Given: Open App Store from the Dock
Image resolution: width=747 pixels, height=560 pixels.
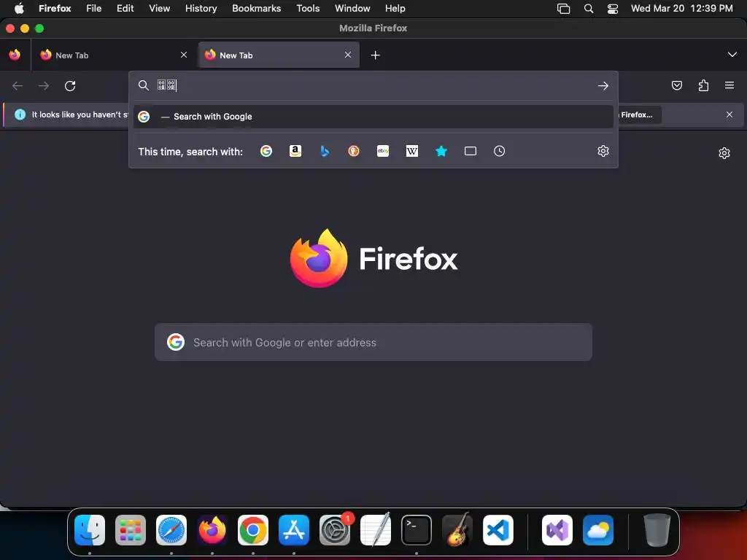Looking at the screenshot, I should click(x=294, y=530).
